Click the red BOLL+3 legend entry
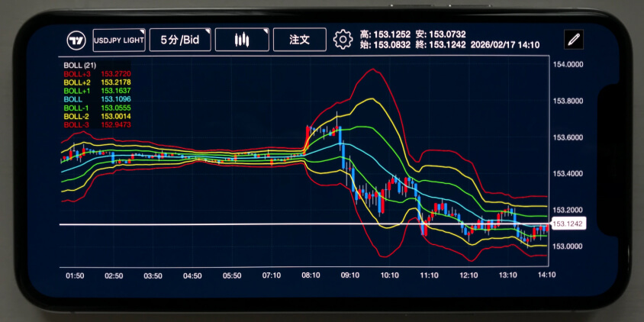644x322 pixels. coord(78,74)
